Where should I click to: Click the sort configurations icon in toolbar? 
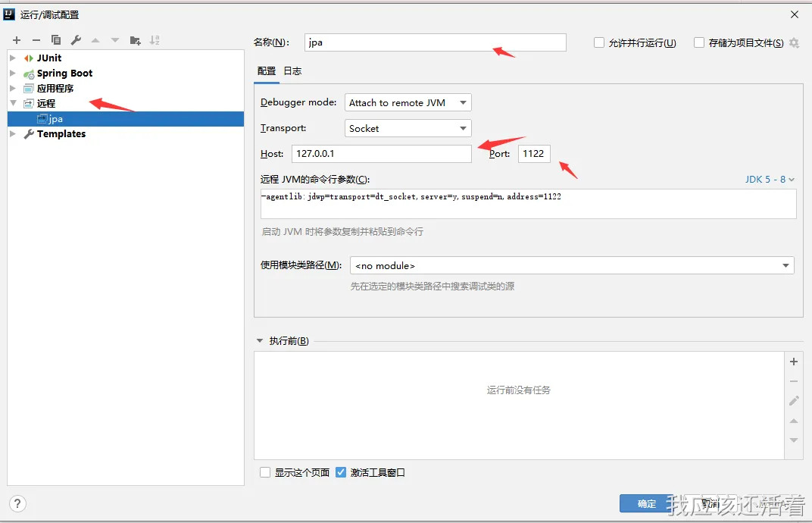154,40
